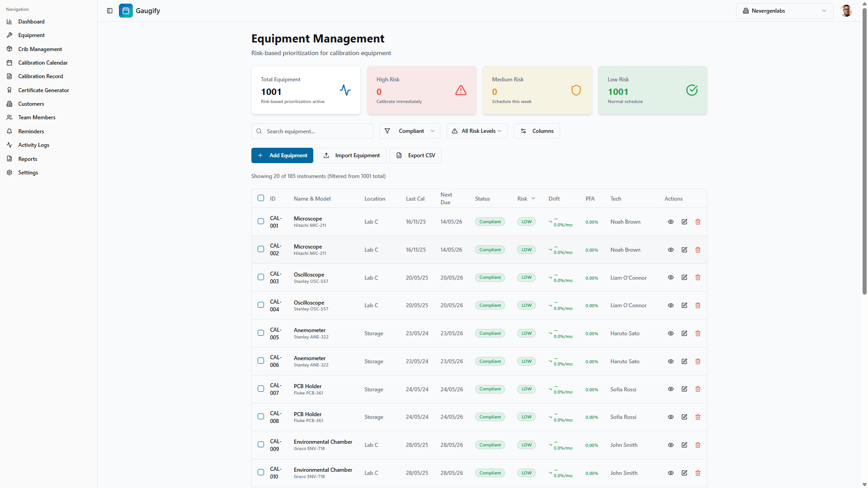Toggle the sidebar collapse icon
Viewport: 868px width, 488px height.
click(x=109, y=11)
